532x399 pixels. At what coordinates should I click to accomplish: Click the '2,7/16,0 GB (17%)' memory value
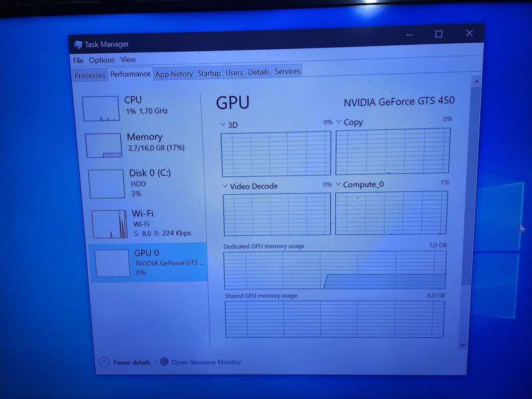pyautogui.click(x=156, y=148)
